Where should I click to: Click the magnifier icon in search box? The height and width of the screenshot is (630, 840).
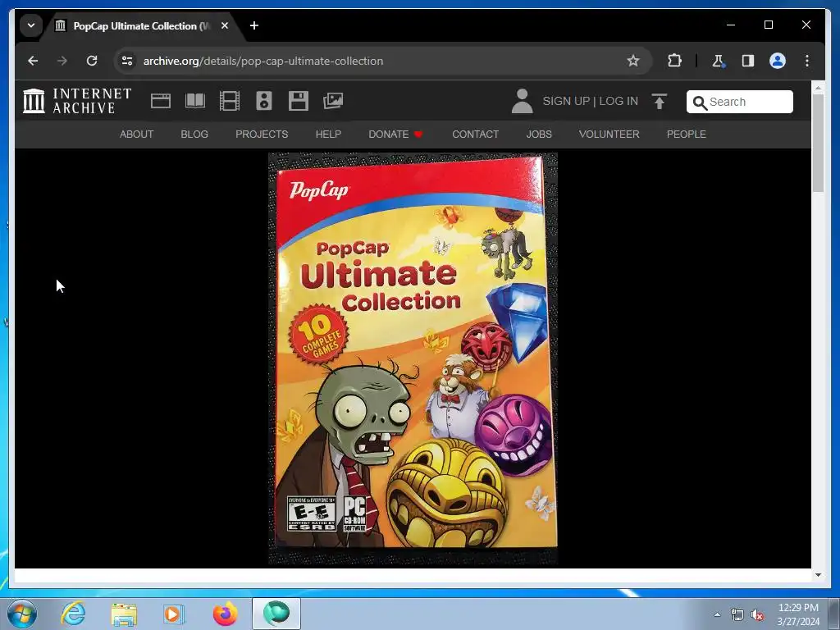coord(700,103)
